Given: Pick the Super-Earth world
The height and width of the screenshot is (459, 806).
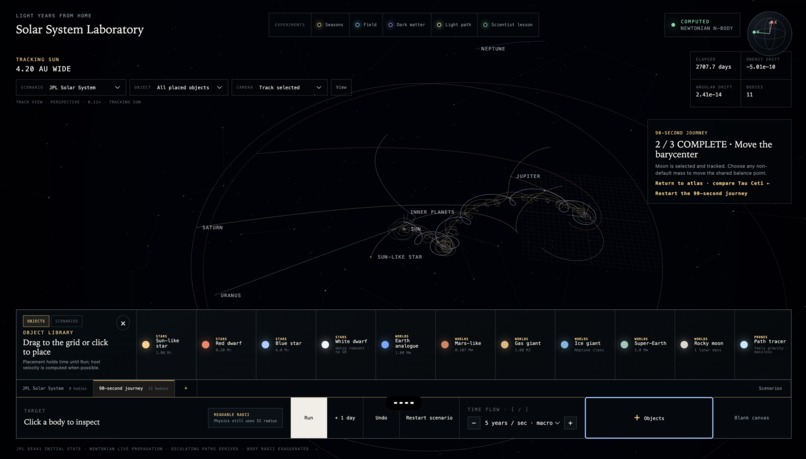Looking at the screenshot, I should [645, 344].
